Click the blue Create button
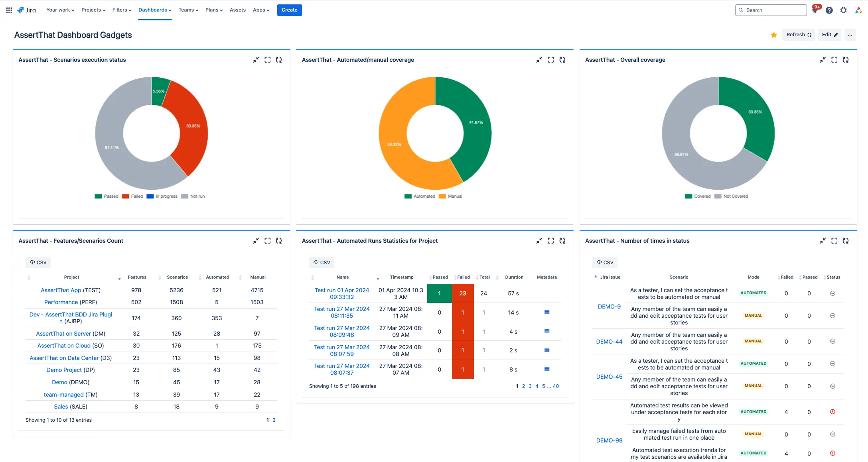Viewport: 868px width, 462px height. (x=289, y=10)
